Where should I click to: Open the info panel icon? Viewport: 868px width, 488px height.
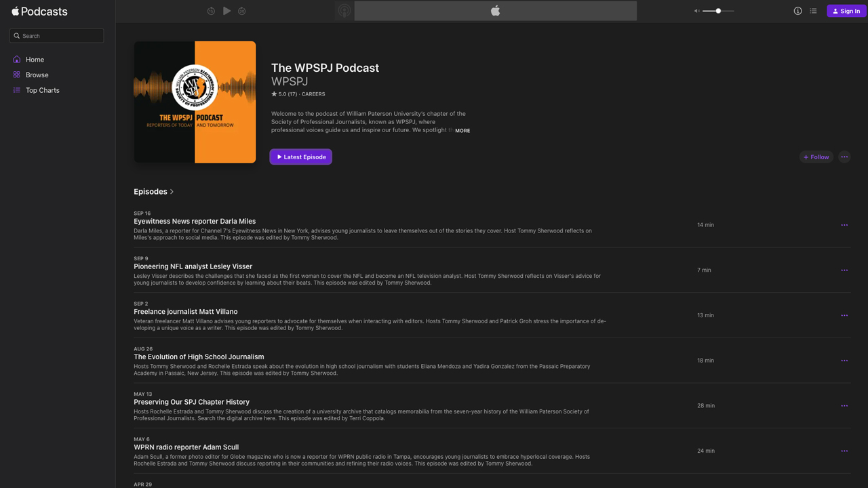(797, 11)
